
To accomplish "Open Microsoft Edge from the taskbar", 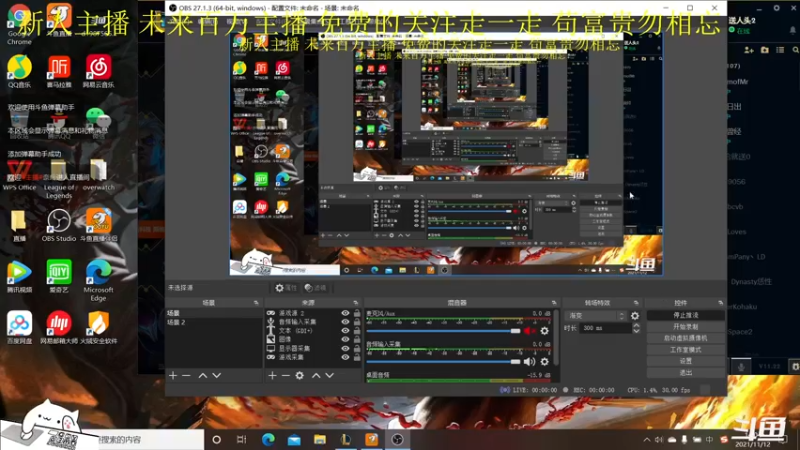I will [268, 439].
